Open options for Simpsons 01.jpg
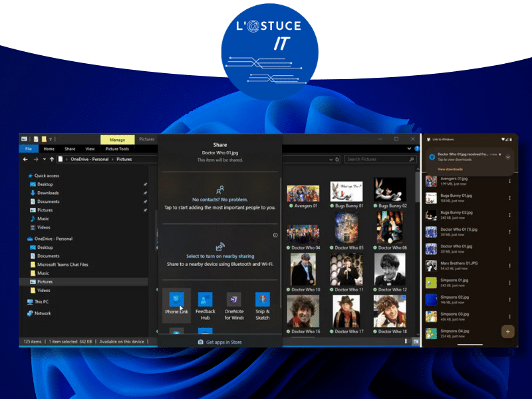This screenshot has width=532, height=399. 509,283
